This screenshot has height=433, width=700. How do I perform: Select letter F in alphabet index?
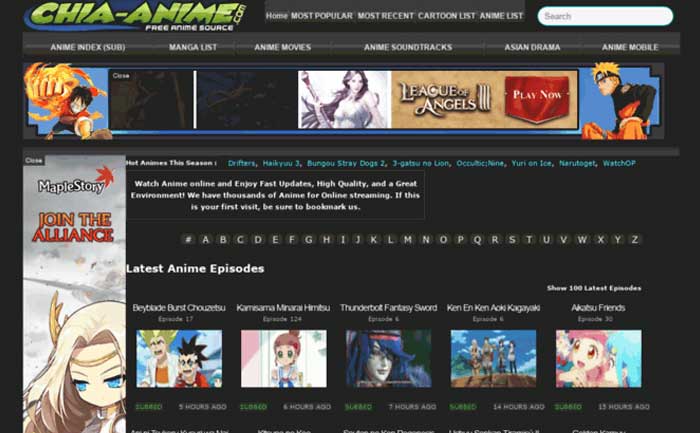pyautogui.click(x=292, y=239)
